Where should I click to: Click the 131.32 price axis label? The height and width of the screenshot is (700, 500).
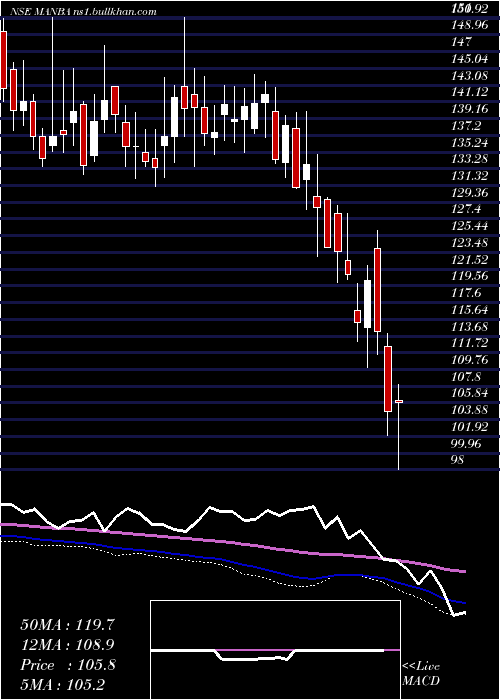click(x=470, y=176)
